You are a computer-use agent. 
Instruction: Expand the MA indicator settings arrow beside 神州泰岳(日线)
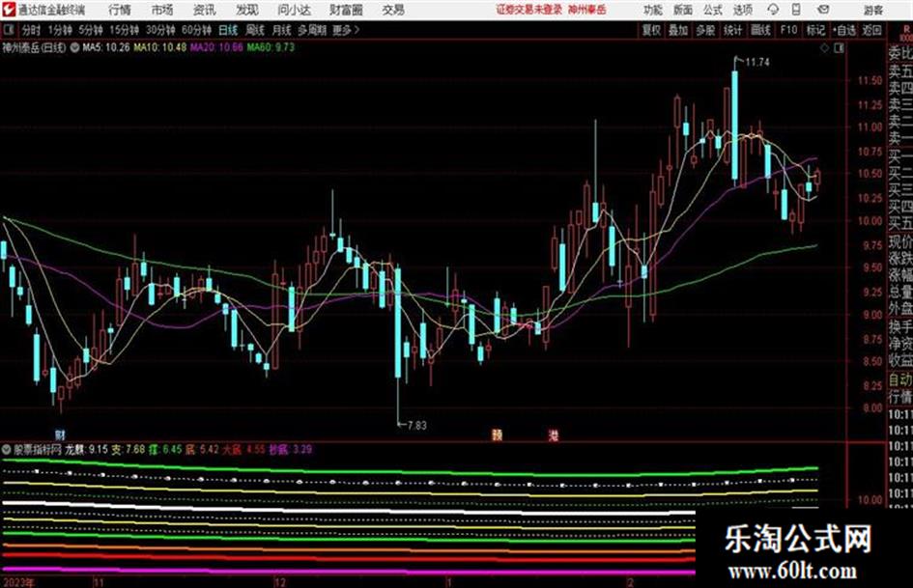point(74,47)
